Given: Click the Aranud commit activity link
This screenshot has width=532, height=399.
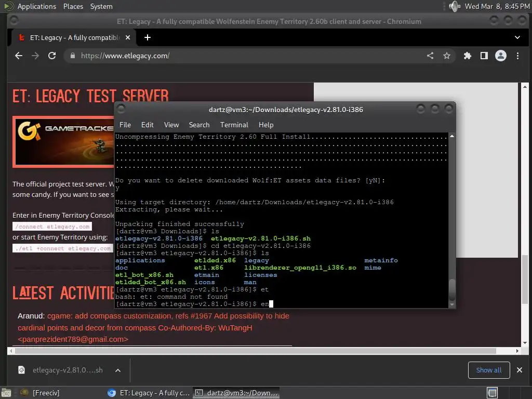Looking at the screenshot, I should point(153,327).
